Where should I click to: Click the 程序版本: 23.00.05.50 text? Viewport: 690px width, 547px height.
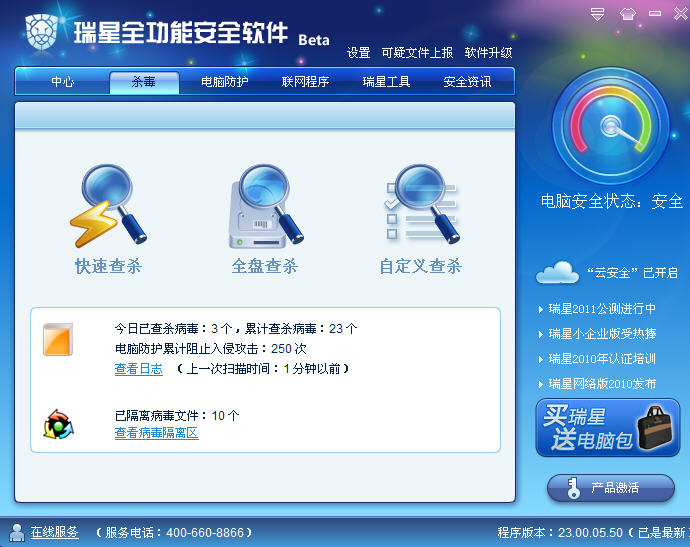coord(560,532)
